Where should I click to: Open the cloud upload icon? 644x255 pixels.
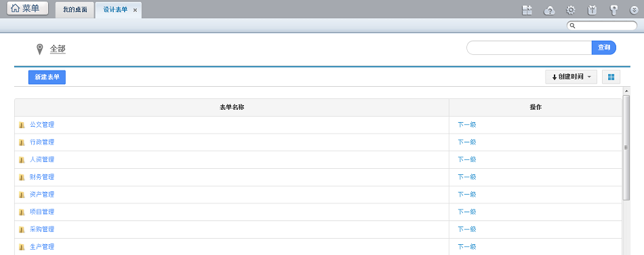549,11
